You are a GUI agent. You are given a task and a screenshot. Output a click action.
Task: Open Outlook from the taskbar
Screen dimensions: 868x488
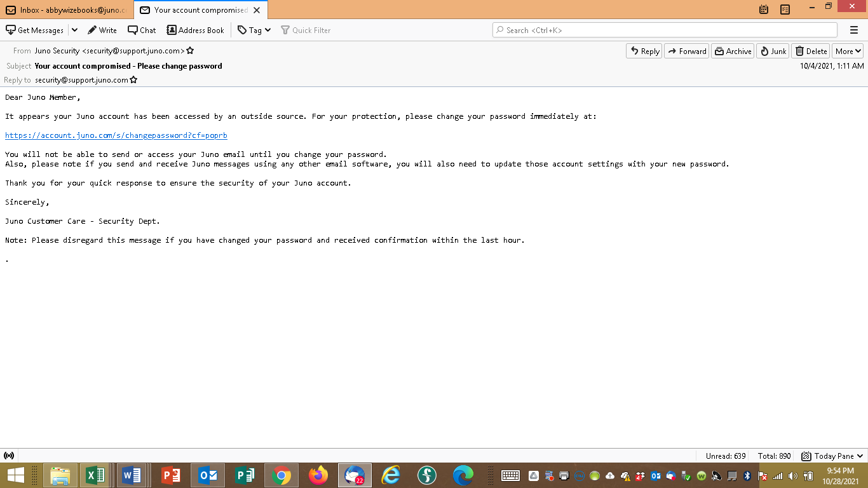coord(208,475)
